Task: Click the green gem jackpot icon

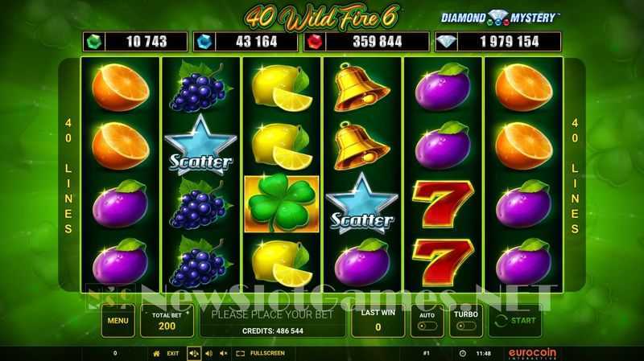Action: (x=94, y=42)
